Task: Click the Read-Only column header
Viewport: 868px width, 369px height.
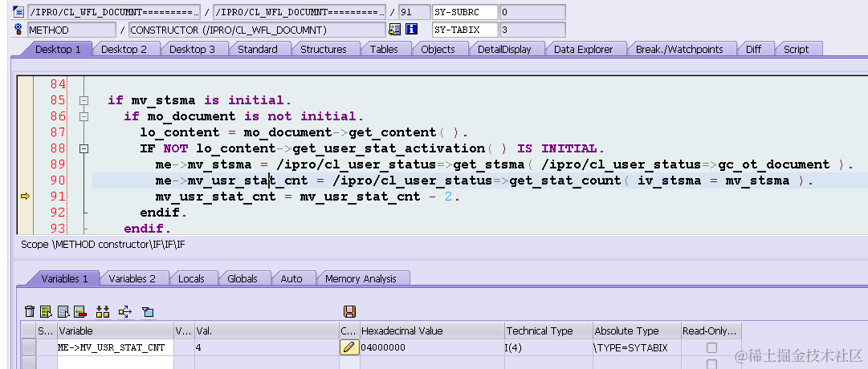Action: (711, 330)
